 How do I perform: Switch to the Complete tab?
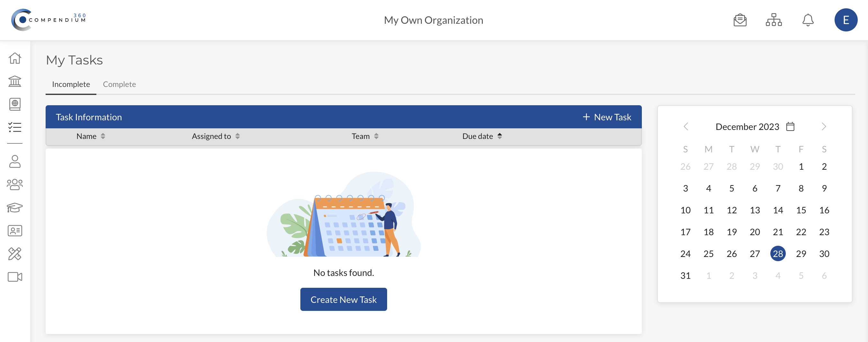click(x=119, y=84)
